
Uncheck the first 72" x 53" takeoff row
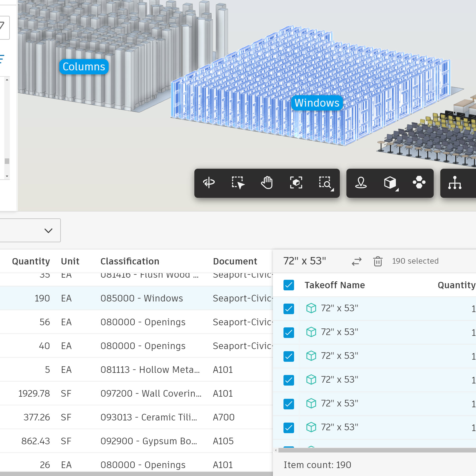click(x=289, y=309)
